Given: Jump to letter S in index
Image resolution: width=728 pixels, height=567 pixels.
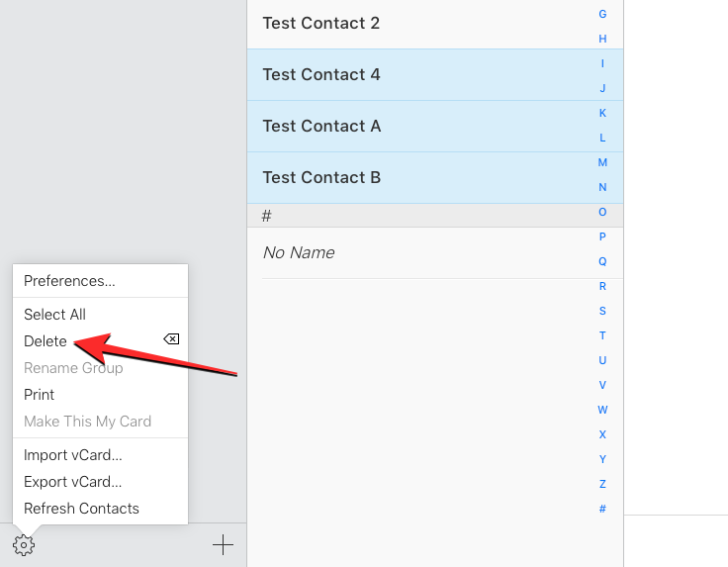Looking at the screenshot, I should (x=602, y=311).
